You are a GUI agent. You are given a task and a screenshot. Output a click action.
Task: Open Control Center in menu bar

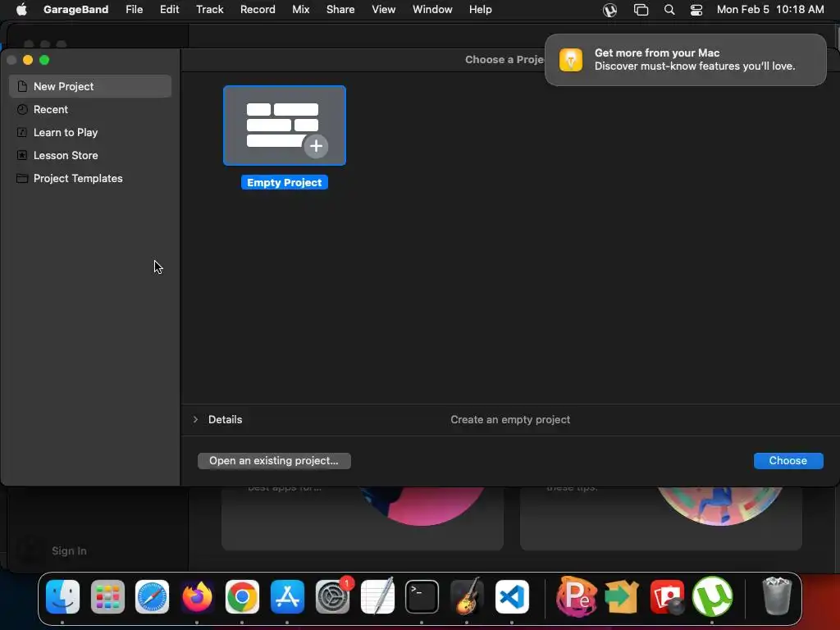[696, 10]
